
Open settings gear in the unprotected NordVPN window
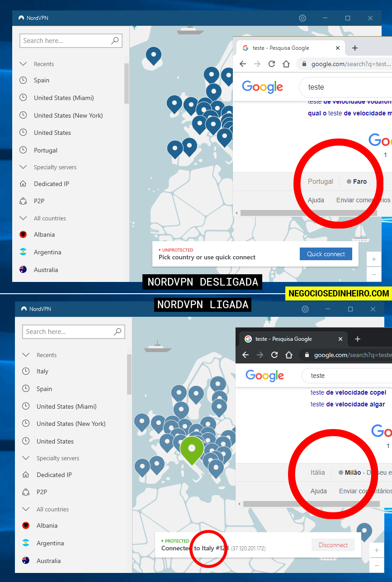[302, 18]
